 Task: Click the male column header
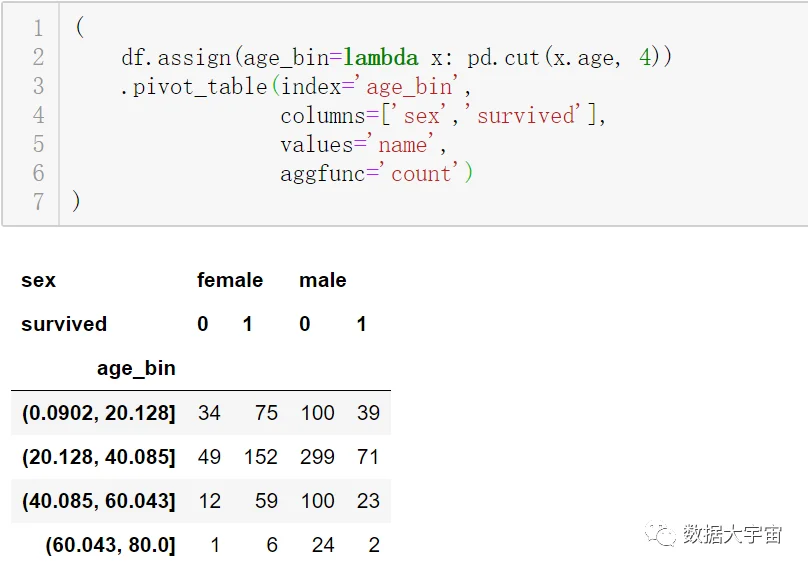323,280
